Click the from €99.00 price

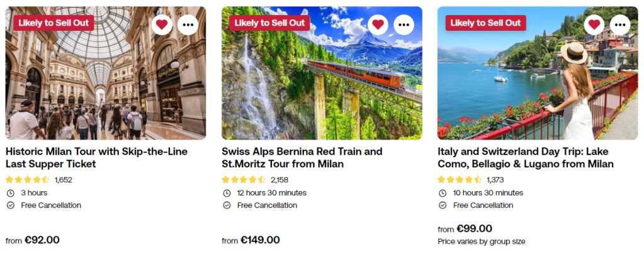pos(465,229)
